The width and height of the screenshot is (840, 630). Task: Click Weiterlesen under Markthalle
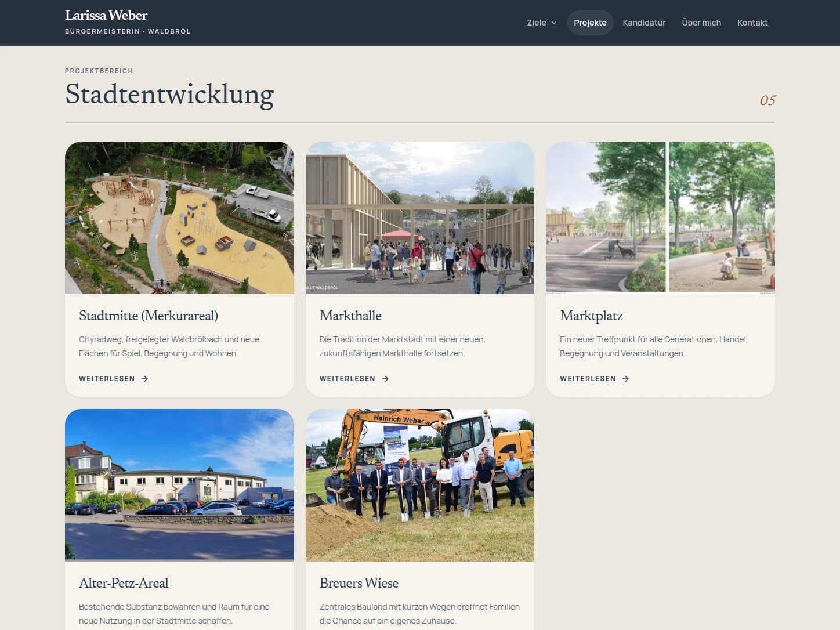pos(354,379)
